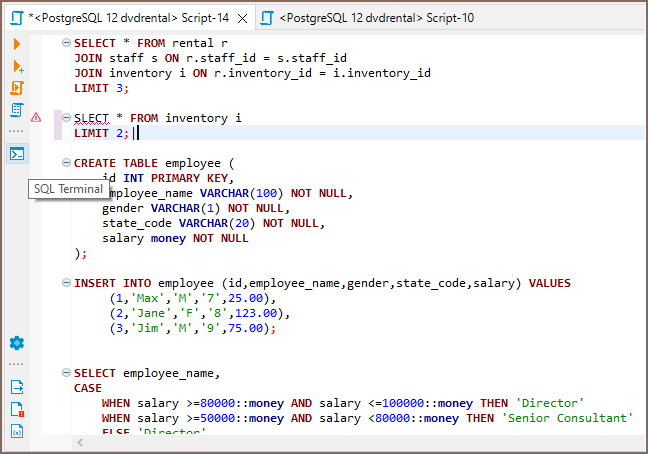This screenshot has height=454, width=648.
Task: Collapse the INSERT INTO employee block
Action: [66, 283]
